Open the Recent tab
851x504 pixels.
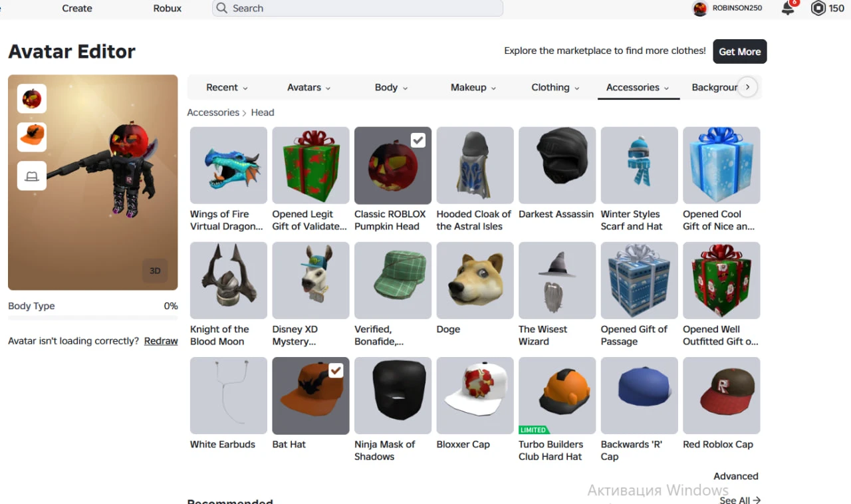pos(227,87)
